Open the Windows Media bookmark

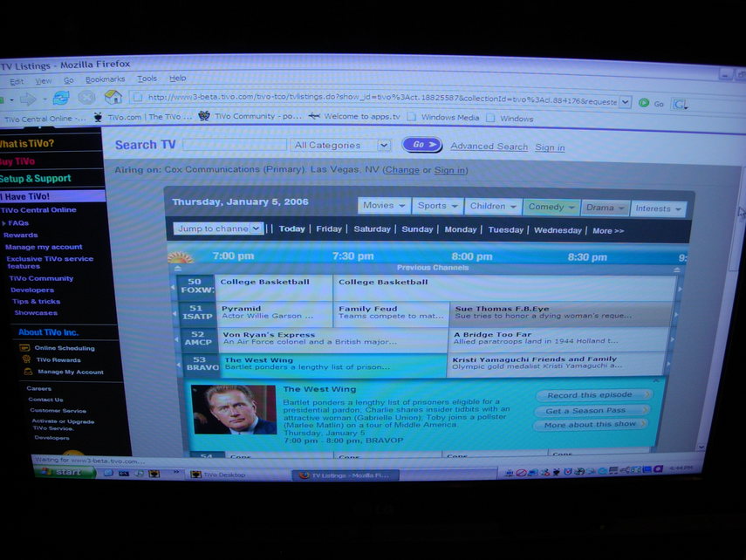pyautogui.click(x=443, y=117)
